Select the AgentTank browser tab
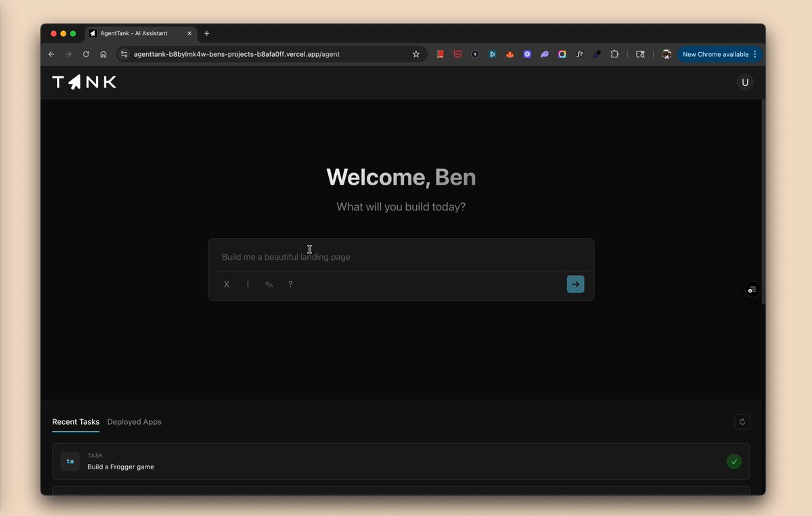The width and height of the screenshot is (812, 516). coord(140,33)
